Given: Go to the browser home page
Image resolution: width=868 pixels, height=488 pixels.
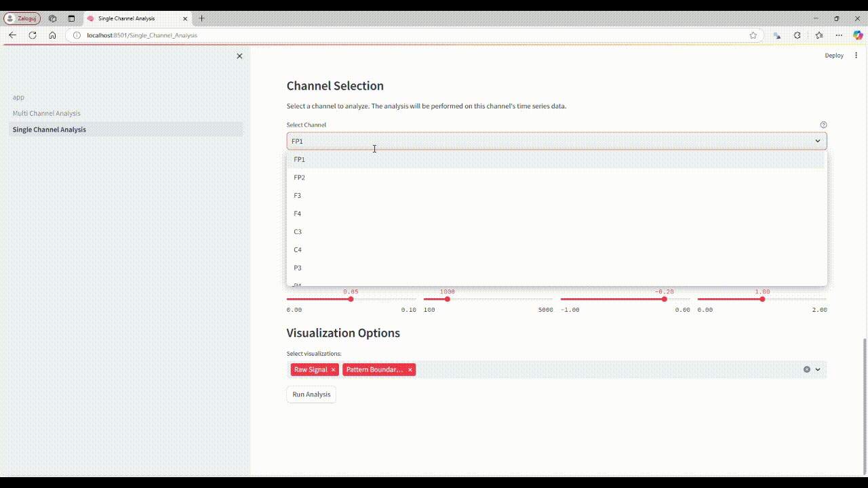Looking at the screenshot, I should (52, 35).
